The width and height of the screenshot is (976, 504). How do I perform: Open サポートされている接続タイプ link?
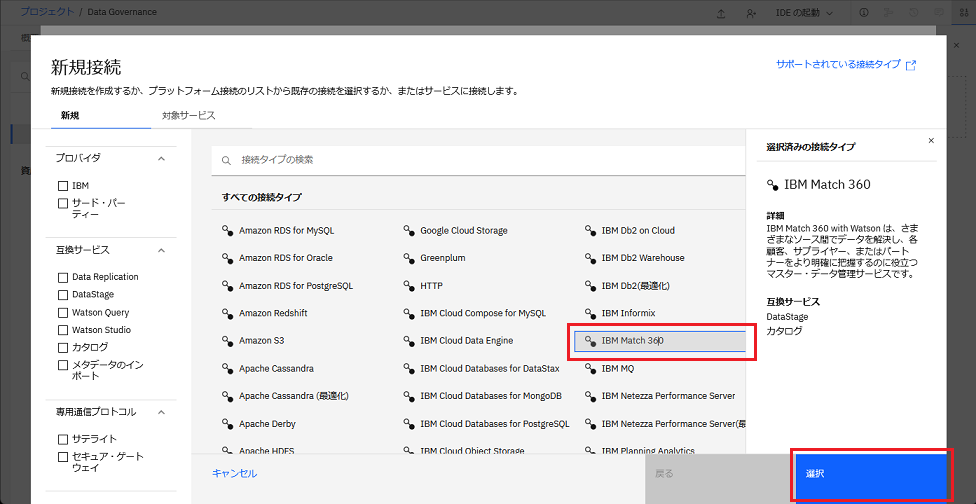pos(846,64)
